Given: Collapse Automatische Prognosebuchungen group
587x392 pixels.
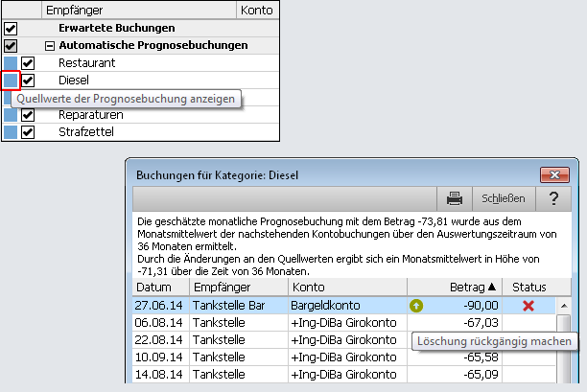Looking at the screenshot, I should (48, 46).
